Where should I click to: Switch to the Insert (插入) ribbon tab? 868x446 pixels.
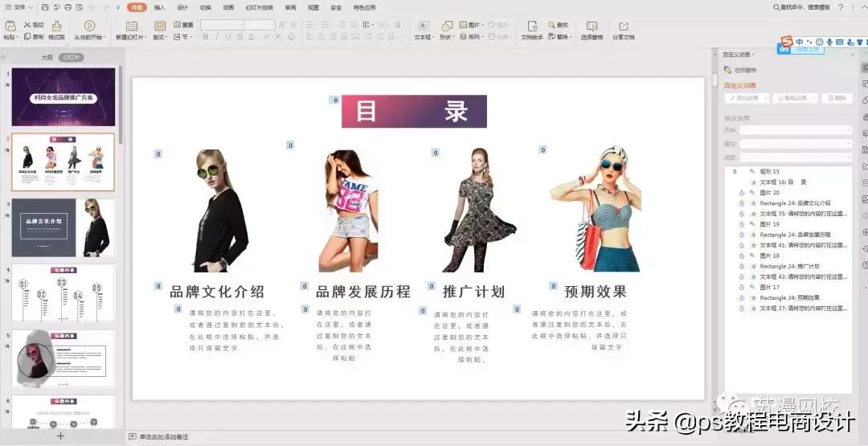click(x=159, y=8)
